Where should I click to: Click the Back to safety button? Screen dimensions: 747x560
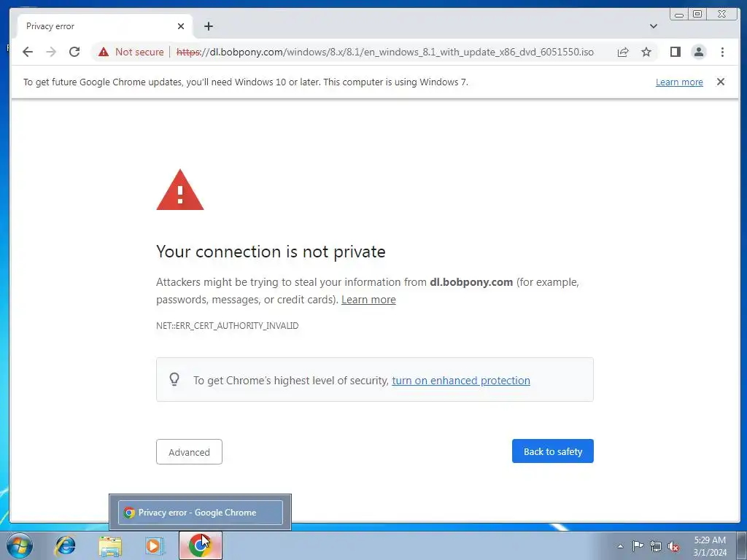coord(553,451)
